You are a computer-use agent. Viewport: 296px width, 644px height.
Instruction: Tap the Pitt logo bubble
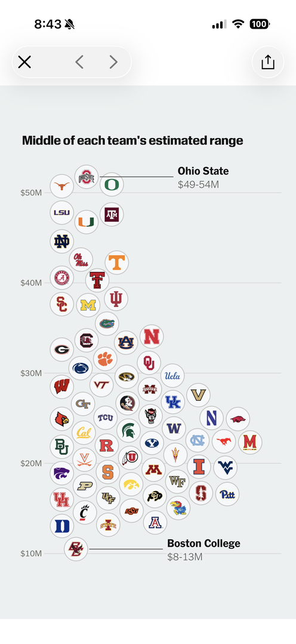[x=227, y=494]
